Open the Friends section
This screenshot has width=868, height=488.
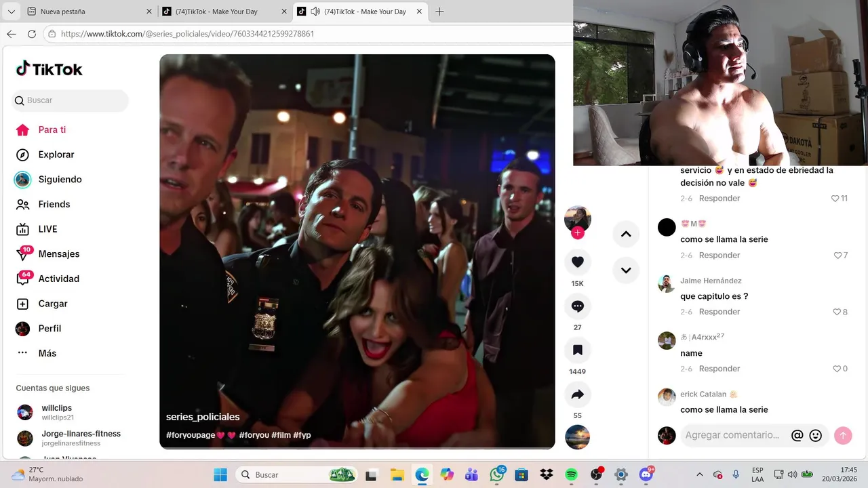click(43, 204)
